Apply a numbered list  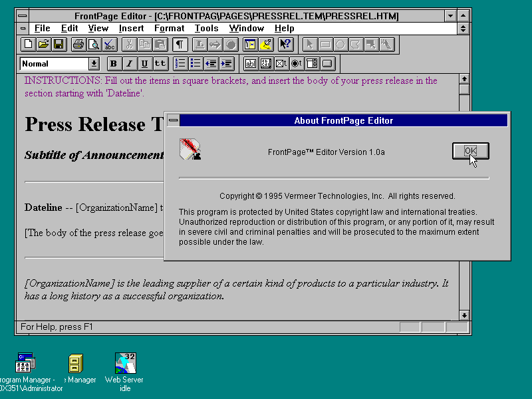180,63
